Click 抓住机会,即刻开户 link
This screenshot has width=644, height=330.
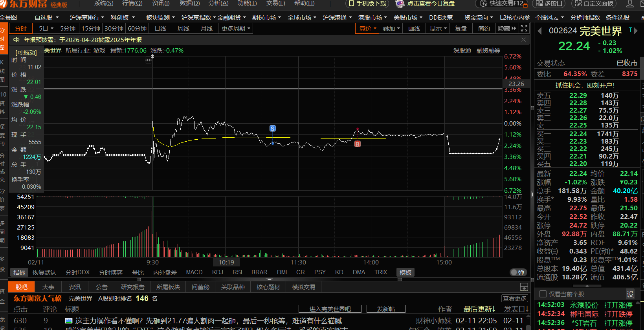pos(587,85)
